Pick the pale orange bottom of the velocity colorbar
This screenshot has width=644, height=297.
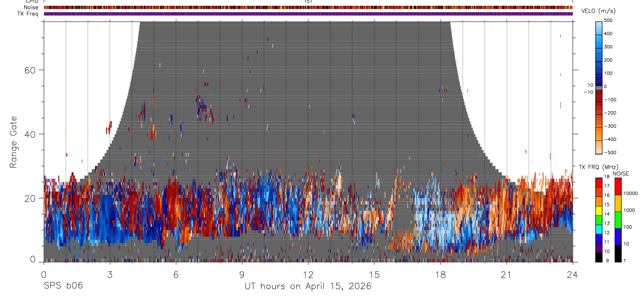599,148
